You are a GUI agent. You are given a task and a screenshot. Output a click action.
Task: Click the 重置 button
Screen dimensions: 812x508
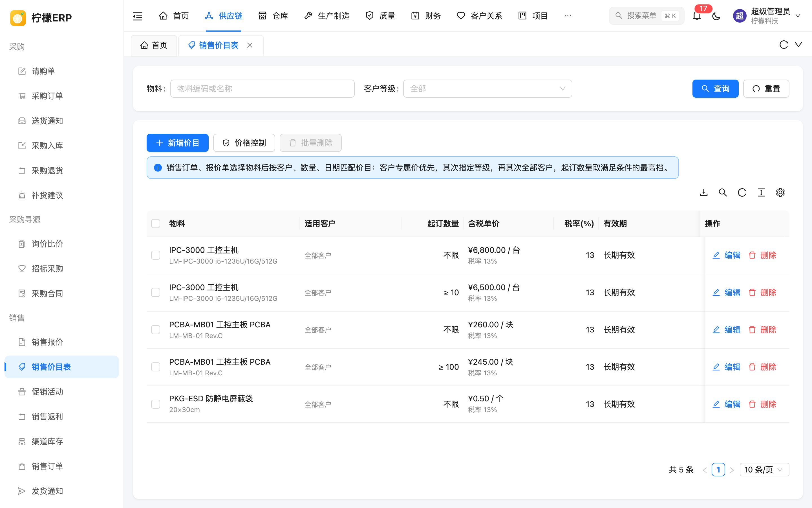[x=766, y=89]
